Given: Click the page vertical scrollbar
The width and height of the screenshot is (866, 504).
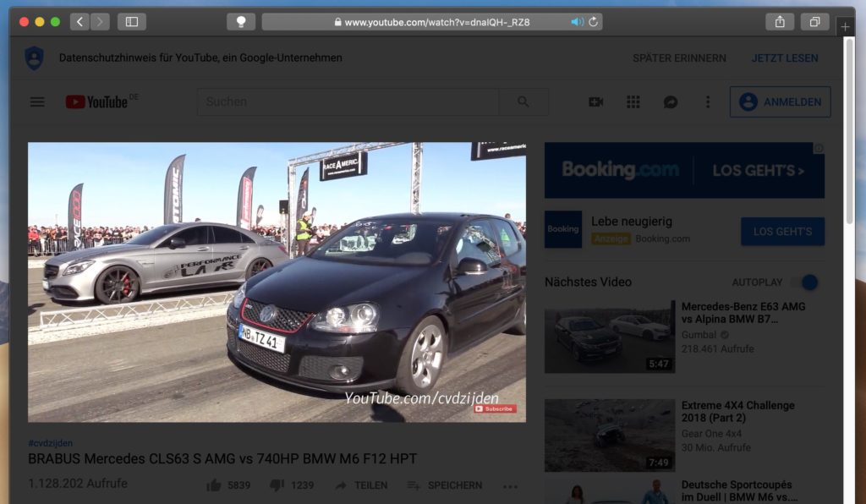Looking at the screenshot, I should (x=849, y=133).
